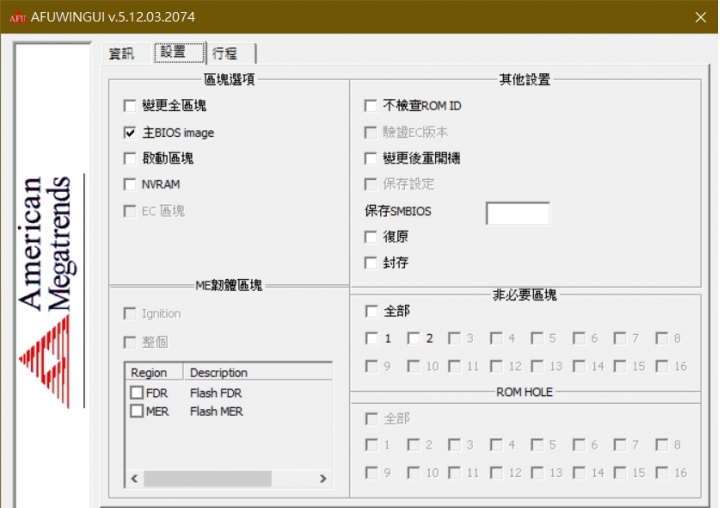Enable the NVRAM checkbox
Image resolution: width=720 pixels, height=508 pixels.
[x=130, y=185]
